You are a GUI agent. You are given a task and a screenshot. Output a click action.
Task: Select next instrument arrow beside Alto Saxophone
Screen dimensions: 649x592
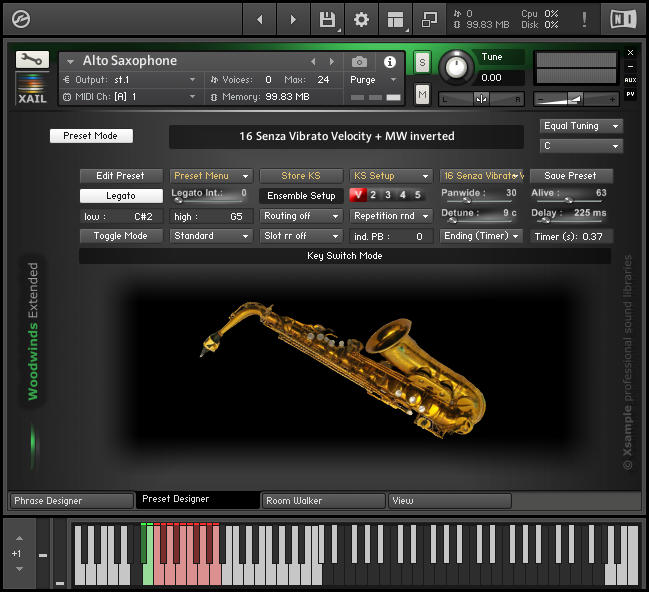tap(332, 62)
